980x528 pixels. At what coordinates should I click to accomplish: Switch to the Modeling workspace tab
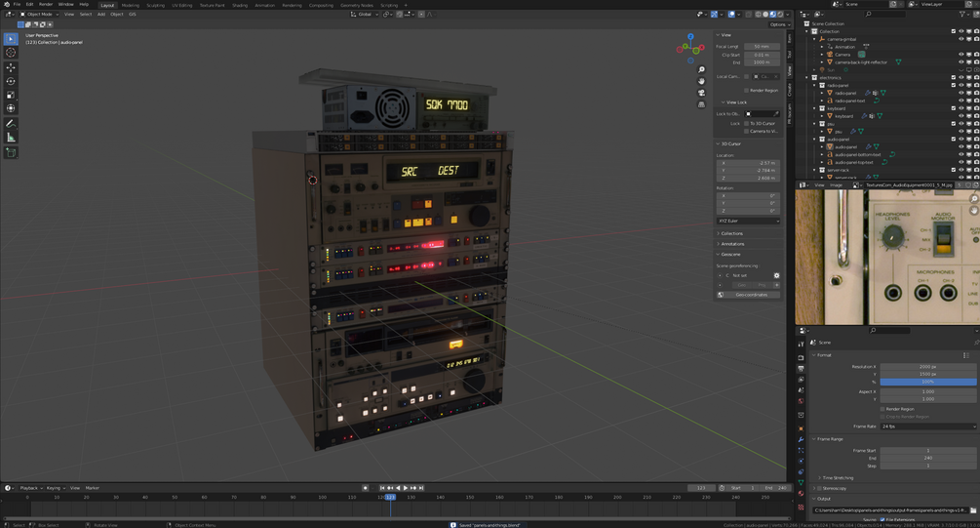[130, 5]
